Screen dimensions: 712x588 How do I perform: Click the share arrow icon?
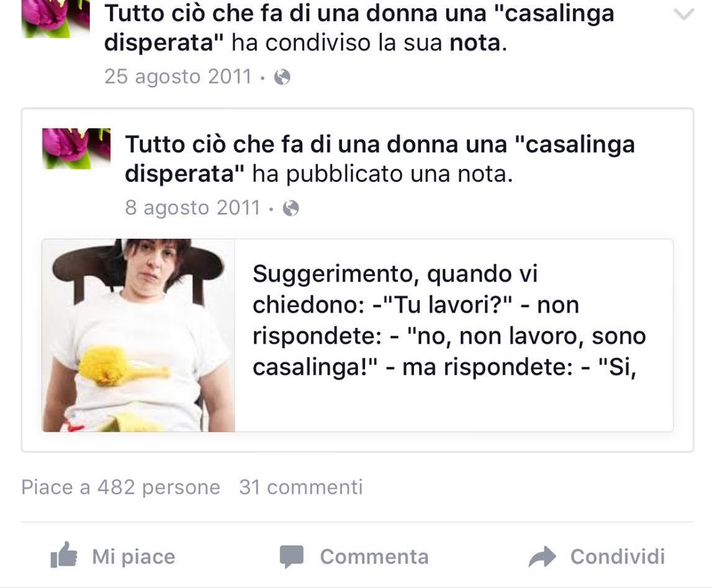coord(542,557)
